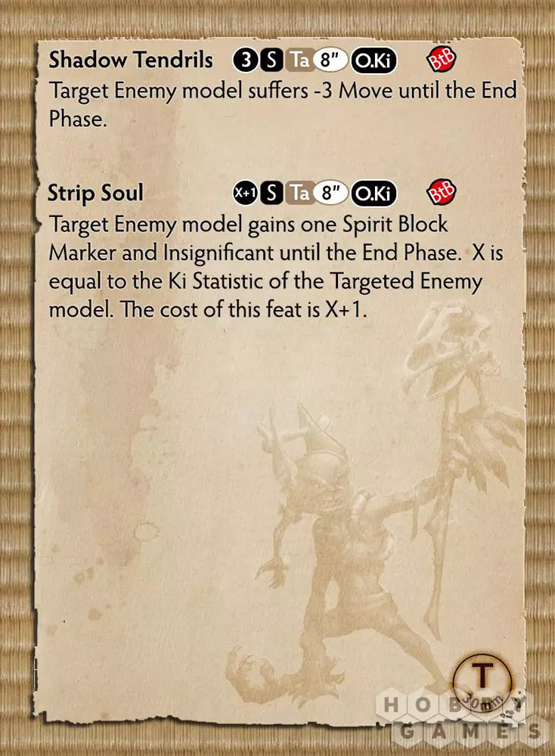
Task: Click the Shadow Tendrils description text
Action: [x=283, y=104]
